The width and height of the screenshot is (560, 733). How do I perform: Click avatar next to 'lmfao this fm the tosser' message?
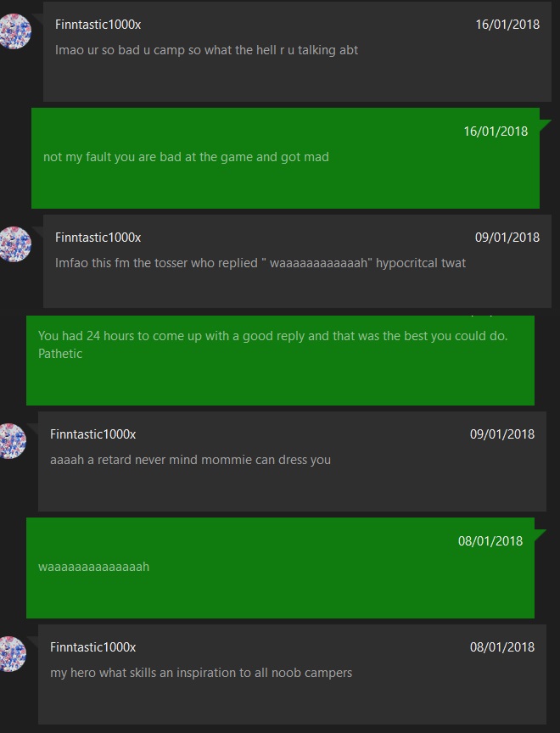tap(14, 244)
